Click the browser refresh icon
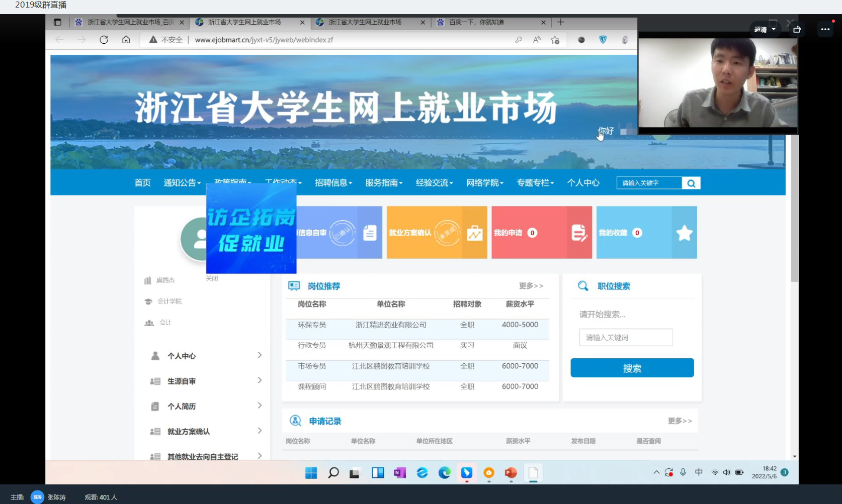This screenshot has height=504, width=842. pyautogui.click(x=104, y=40)
